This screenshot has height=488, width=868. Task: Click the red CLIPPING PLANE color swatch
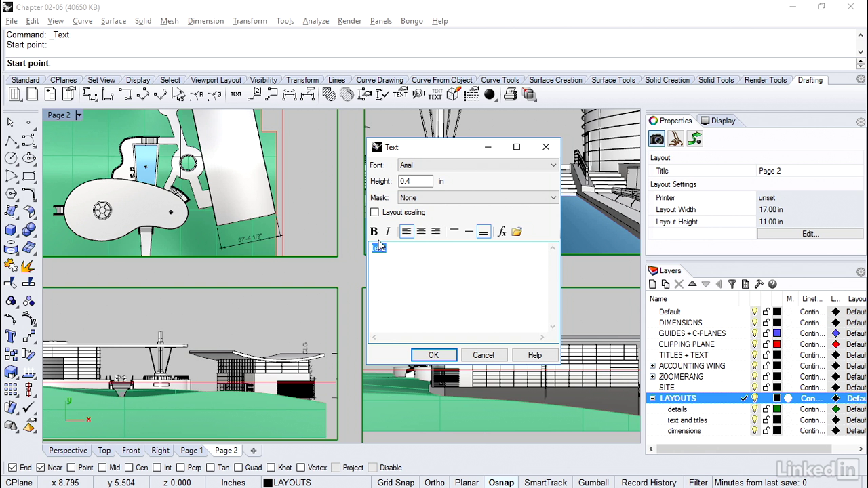777,344
